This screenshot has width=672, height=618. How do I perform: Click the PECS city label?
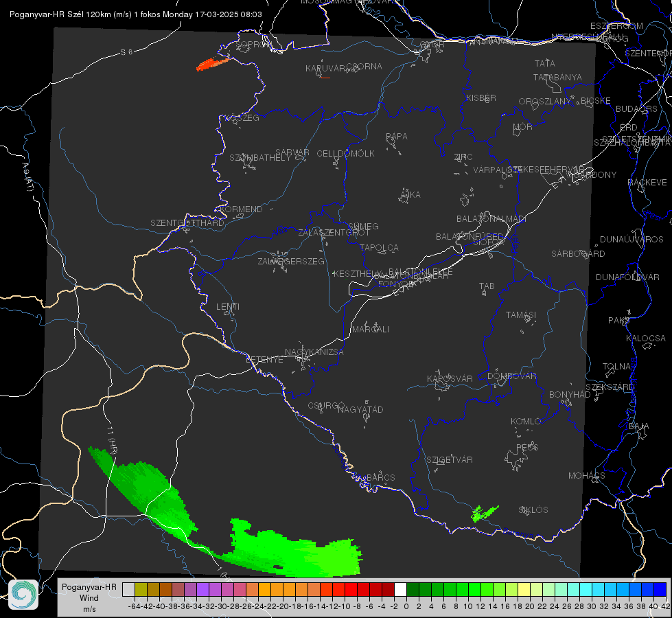click(x=527, y=447)
